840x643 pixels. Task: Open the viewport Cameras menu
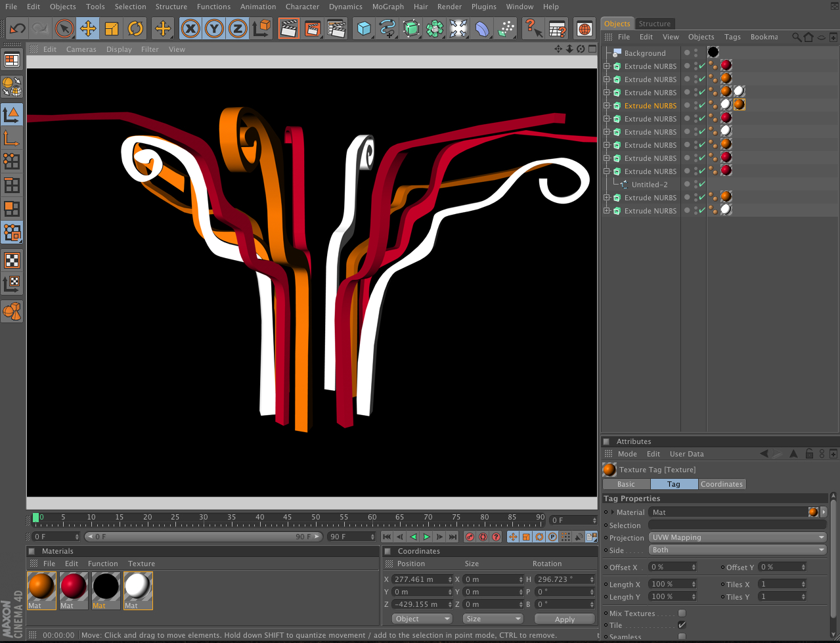(81, 49)
